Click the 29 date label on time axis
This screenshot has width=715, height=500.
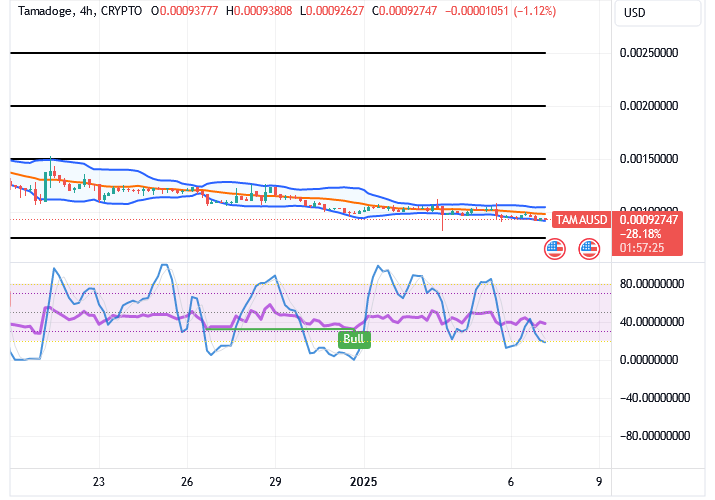[276, 480]
